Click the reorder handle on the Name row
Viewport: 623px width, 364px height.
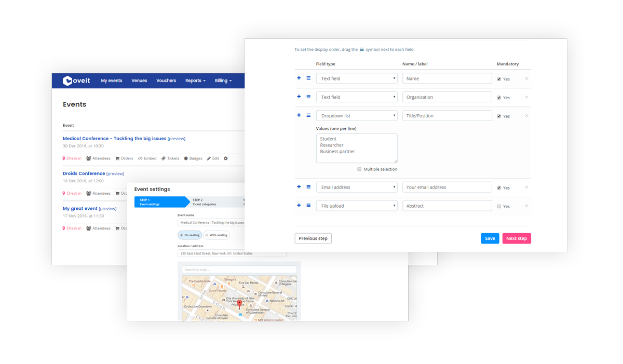[308, 78]
